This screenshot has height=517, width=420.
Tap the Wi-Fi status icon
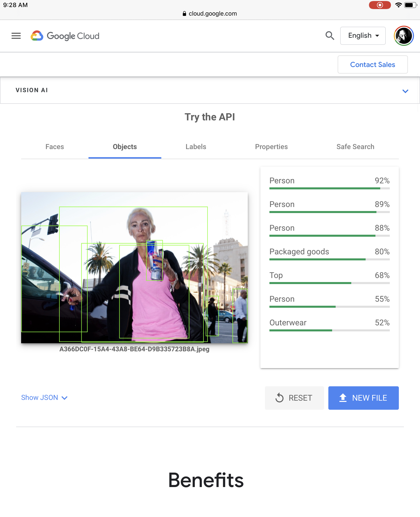click(x=398, y=5)
